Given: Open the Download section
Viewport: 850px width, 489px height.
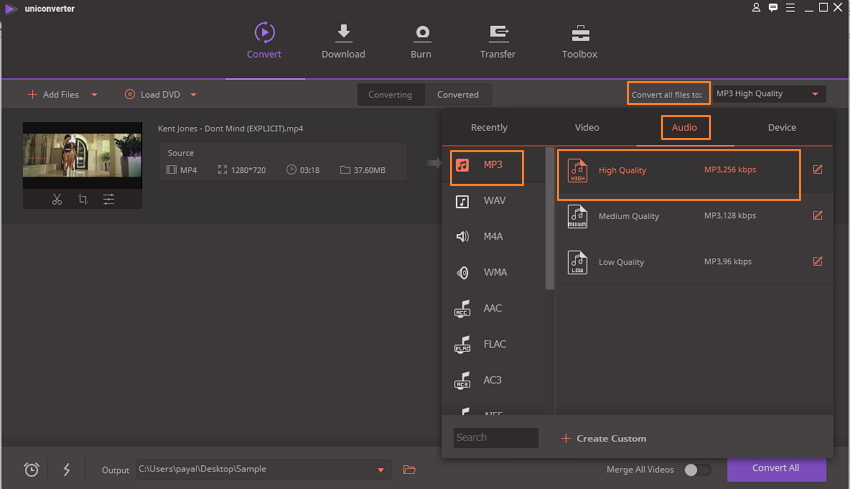Looking at the screenshot, I should [343, 41].
